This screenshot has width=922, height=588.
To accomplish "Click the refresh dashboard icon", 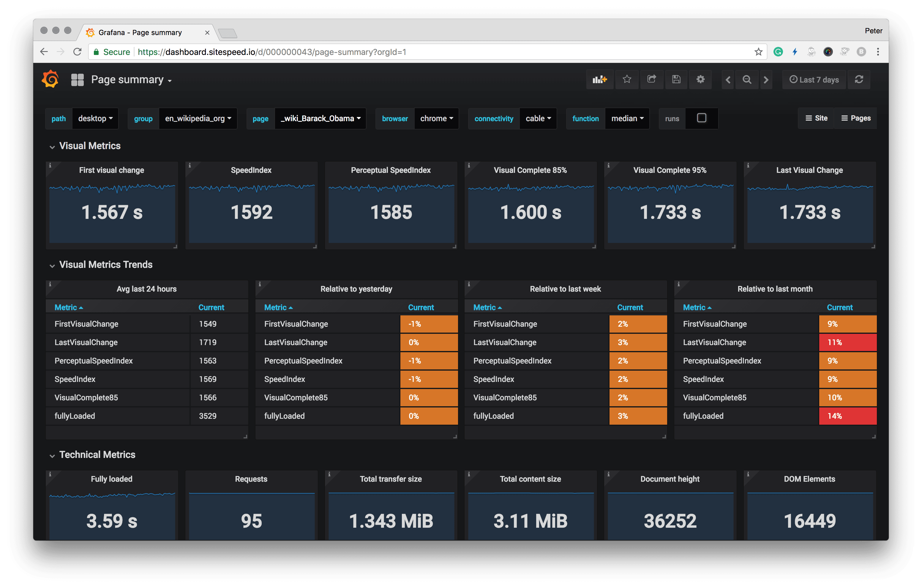I will point(859,80).
